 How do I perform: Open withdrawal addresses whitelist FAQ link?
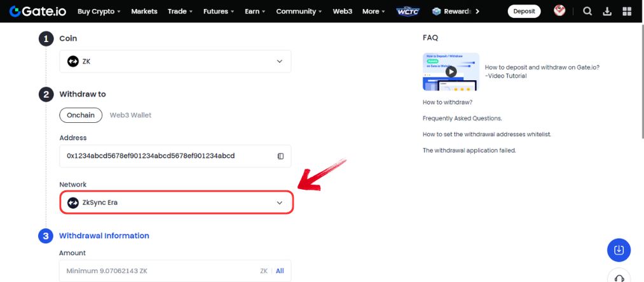coord(487,134)
